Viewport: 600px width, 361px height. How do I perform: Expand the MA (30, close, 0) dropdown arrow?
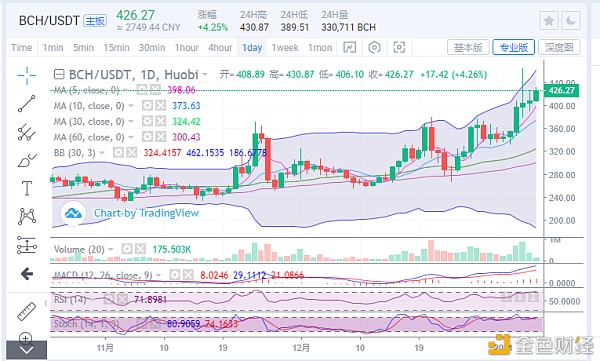tap(131, 122)
